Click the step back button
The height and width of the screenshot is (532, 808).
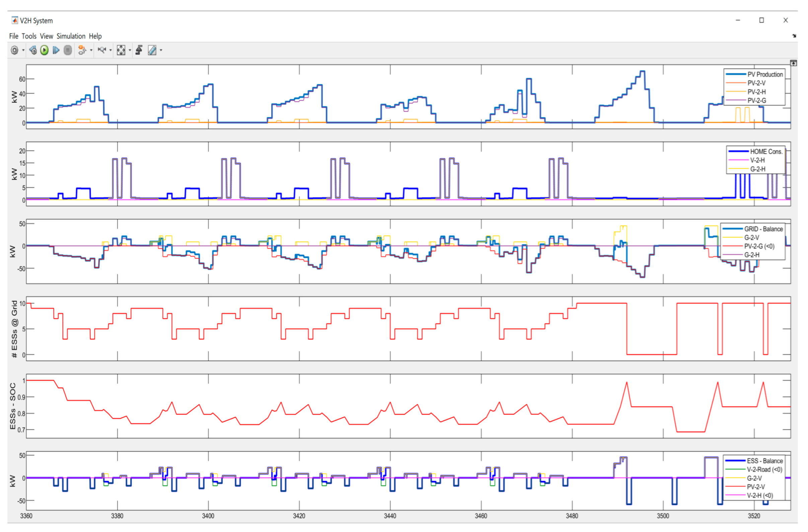click(33, 50)
